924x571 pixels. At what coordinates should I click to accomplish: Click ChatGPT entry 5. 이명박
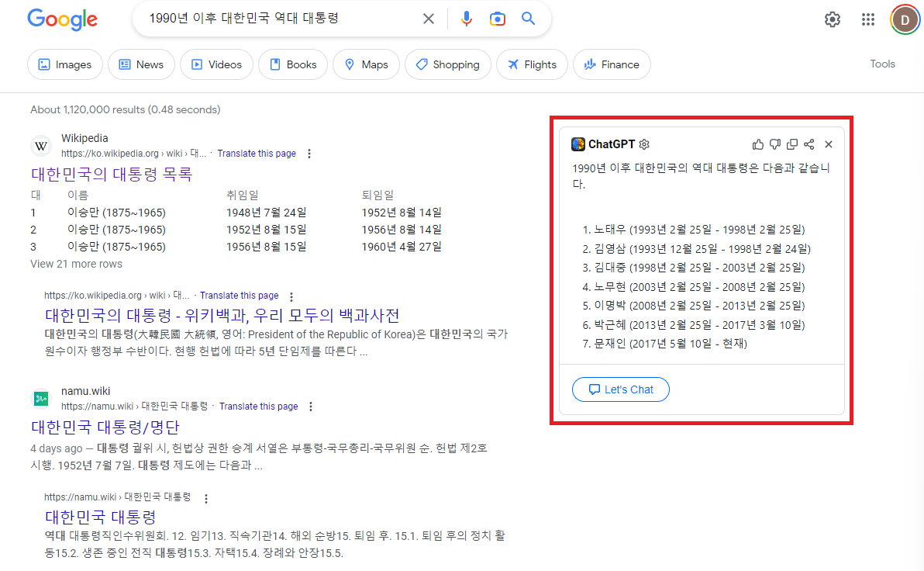click(x=694, y=306)
